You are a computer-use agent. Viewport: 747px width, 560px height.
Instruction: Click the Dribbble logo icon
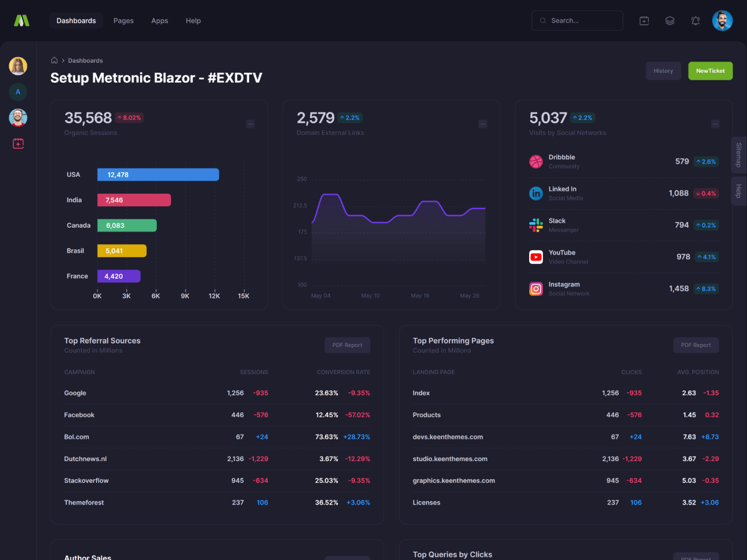pos(536,162)
